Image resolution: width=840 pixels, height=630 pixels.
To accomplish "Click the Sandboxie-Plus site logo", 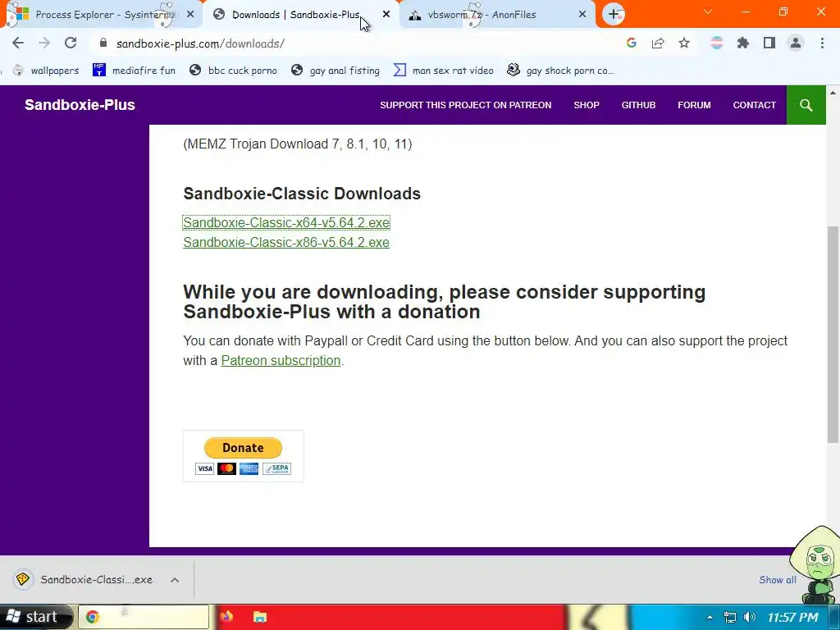I will point(80,105).
